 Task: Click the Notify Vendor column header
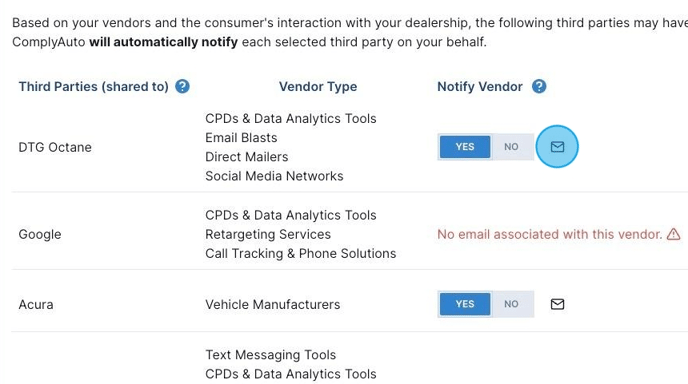coord(480,86)
